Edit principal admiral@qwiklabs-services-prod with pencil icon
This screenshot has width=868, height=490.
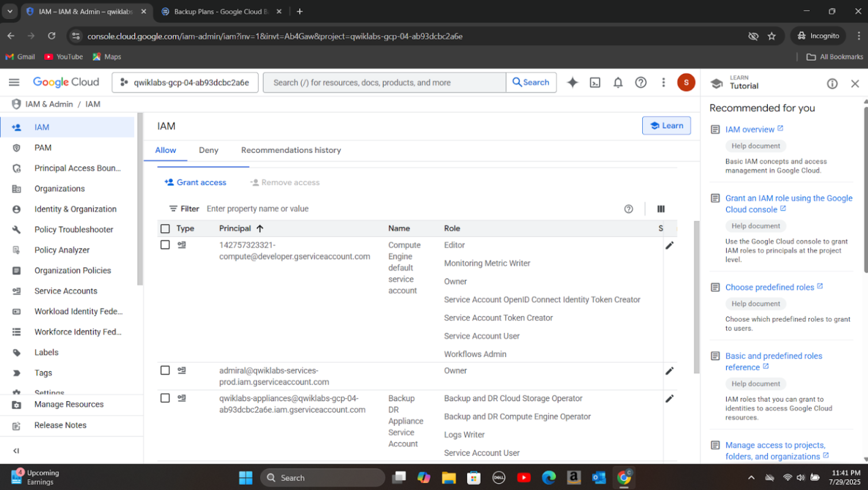coord(669,371)
